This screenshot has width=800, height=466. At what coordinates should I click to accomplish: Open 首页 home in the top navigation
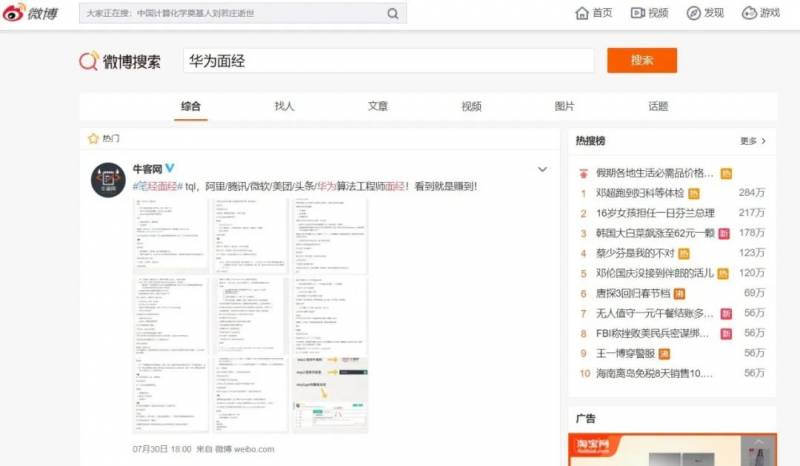click(x=593, y=13)
